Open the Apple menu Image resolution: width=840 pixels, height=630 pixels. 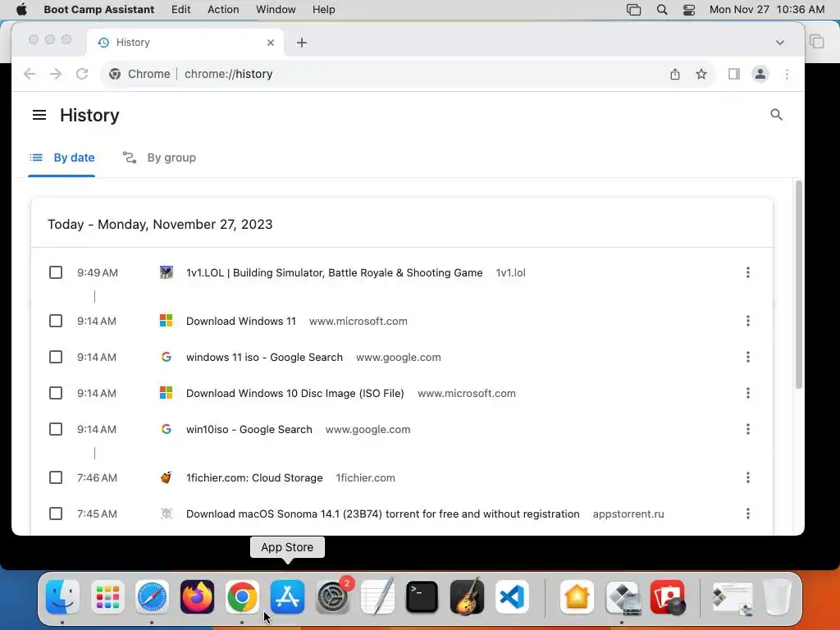(x=21, y=10)
